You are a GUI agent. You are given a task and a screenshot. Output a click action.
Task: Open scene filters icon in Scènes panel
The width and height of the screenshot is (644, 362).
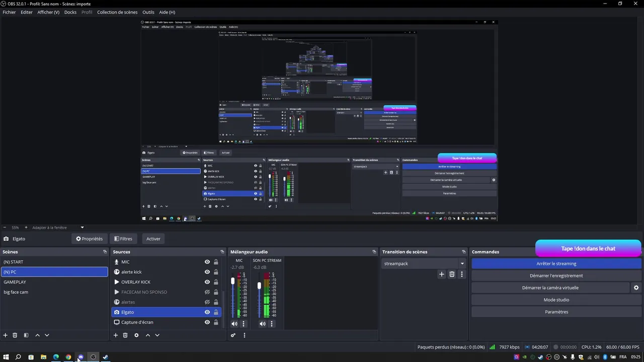26,335
